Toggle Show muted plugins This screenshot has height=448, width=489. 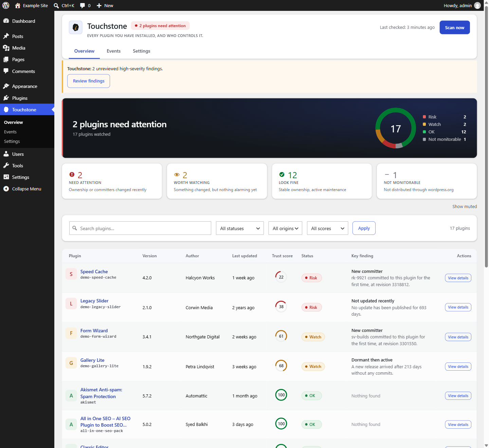coord(465,206)
